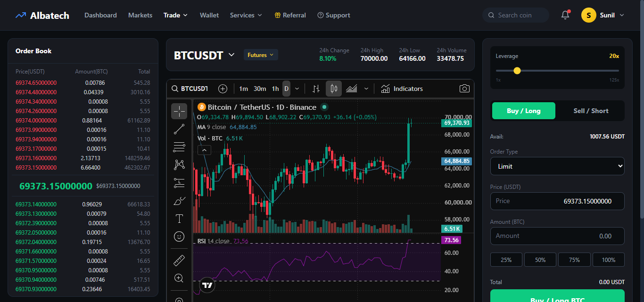Choose 25% amount preset
Image resolution: width=644 pixels, height=302 pixels.
506,260
